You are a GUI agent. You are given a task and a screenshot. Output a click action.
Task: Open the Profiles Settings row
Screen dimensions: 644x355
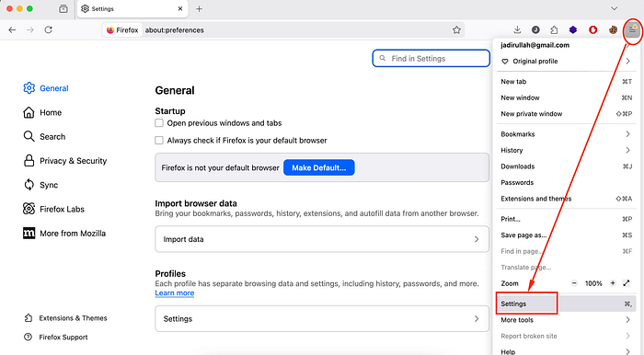point(322,318)
